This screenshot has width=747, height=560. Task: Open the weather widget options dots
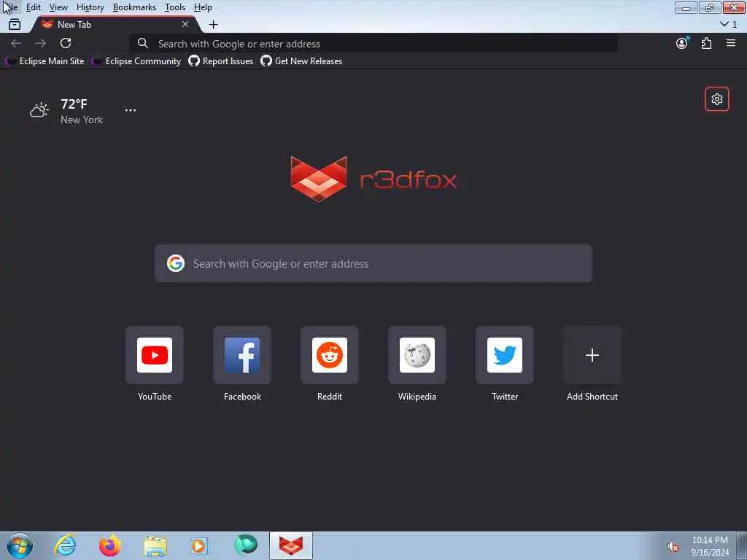pyautogui.click(x=131, y=110)
